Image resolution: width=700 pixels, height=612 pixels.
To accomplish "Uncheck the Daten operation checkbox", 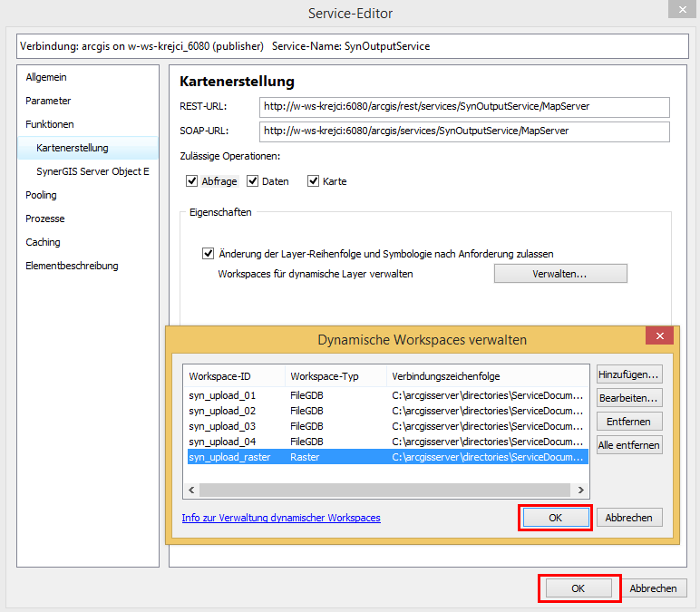I will 253,181.
